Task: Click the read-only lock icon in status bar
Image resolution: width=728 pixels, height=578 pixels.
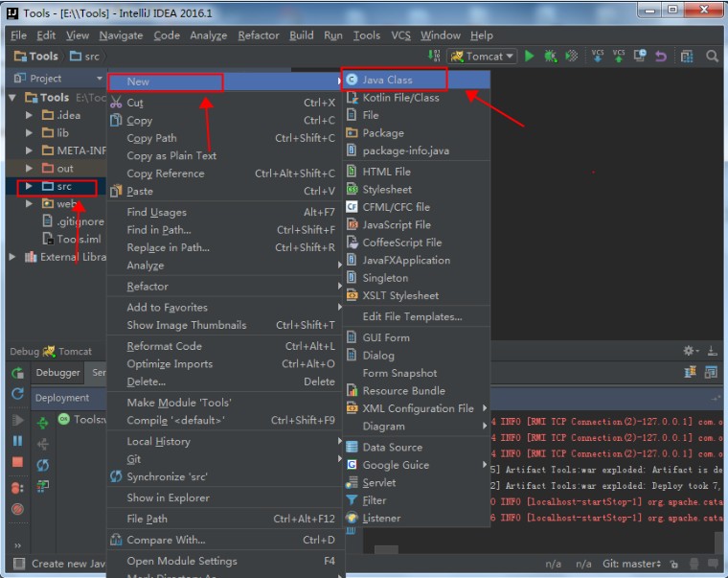Action: click(x=673, y=564)
